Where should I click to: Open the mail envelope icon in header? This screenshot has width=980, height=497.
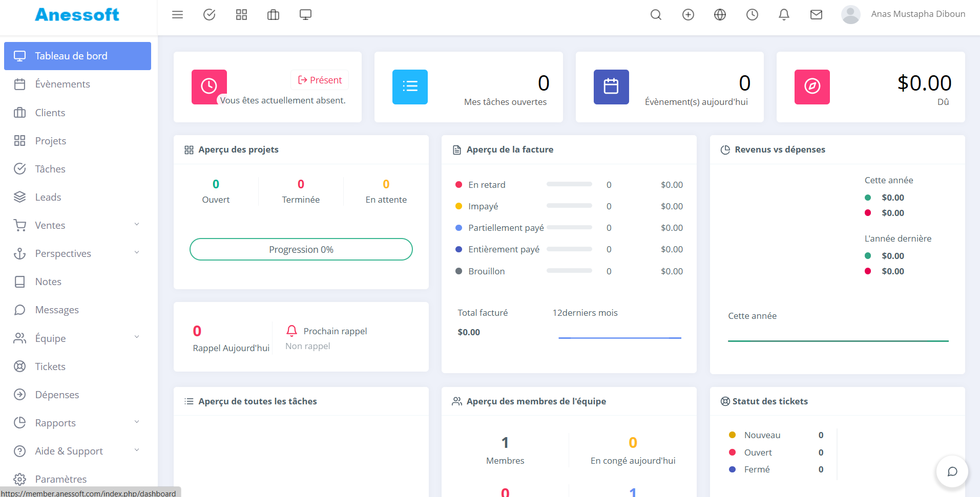816,15
